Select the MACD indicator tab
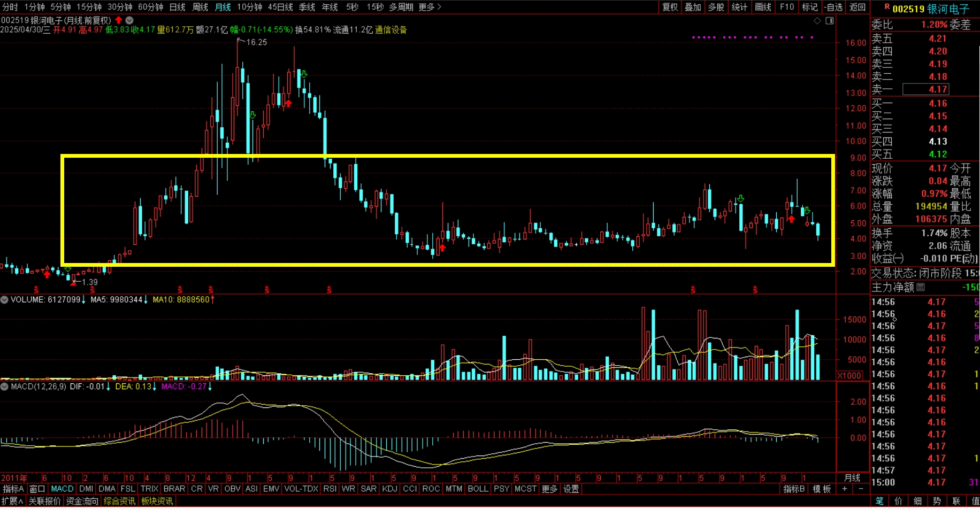 click(62, 489)
